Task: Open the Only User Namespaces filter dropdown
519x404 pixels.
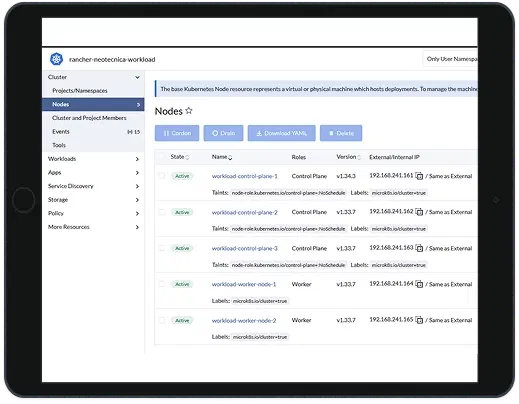Action: coord(450,59)
